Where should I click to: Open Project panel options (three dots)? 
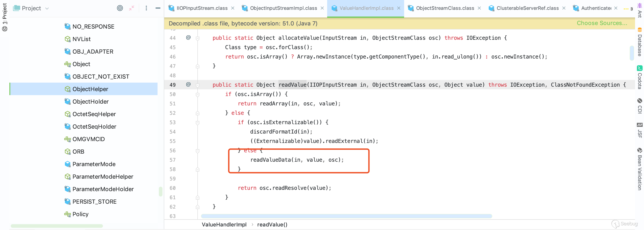click(x=146, y=8)
